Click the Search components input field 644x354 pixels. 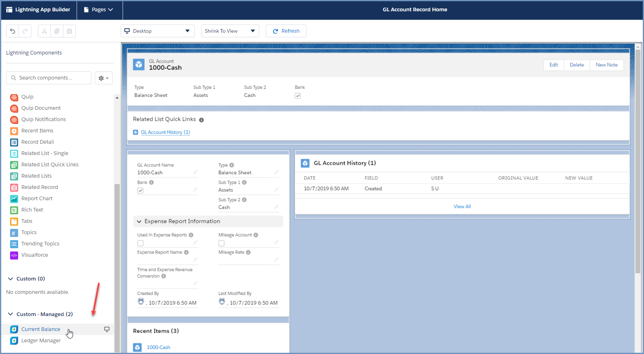pos(49,78)
